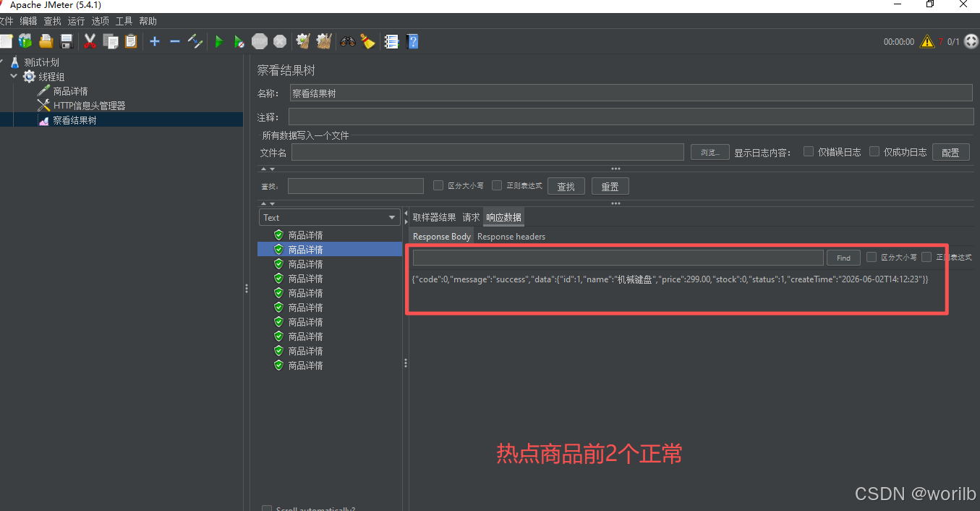Open the Text renderer dropdown
Screen dimensions: 980x511
pyautogui.click(x=329, y=217)
